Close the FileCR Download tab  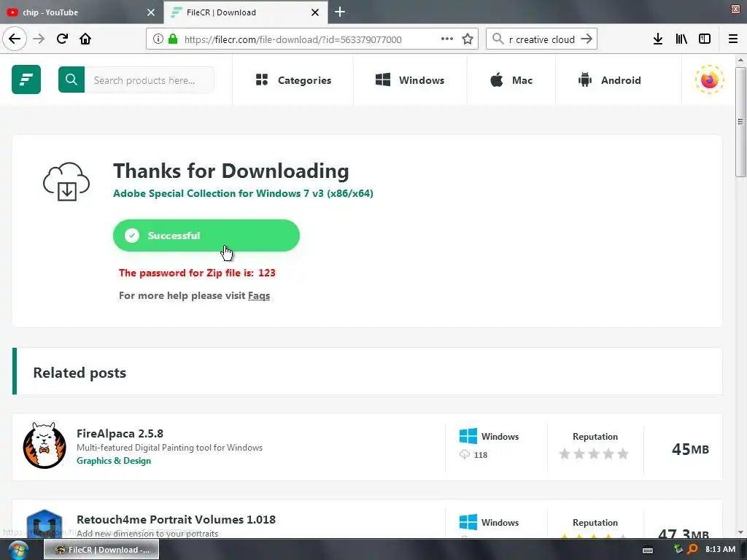coord(315,12)
